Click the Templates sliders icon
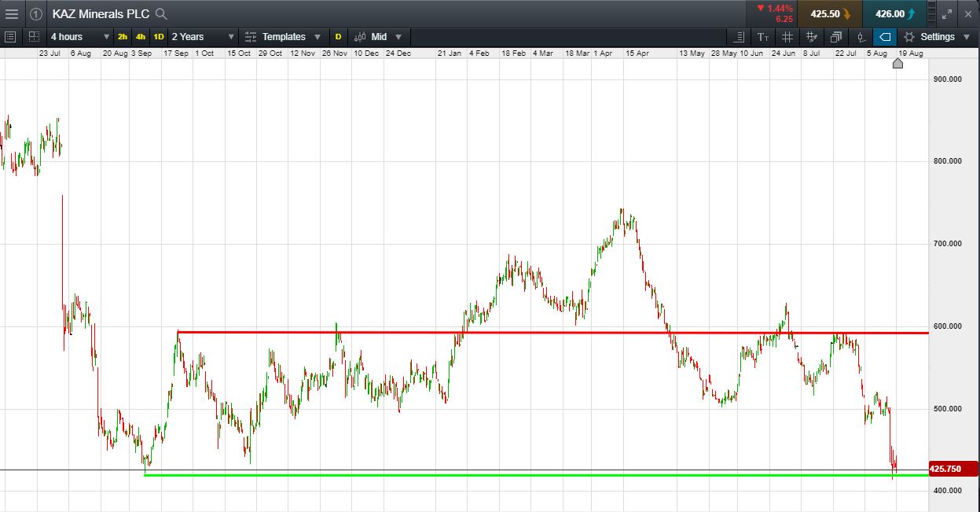Screen dimensions: 980x512 tap(251, 37)
